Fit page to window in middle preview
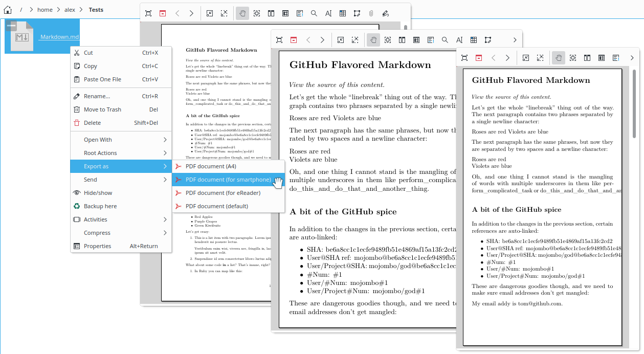The image size is (644, 354). (341, 40)
